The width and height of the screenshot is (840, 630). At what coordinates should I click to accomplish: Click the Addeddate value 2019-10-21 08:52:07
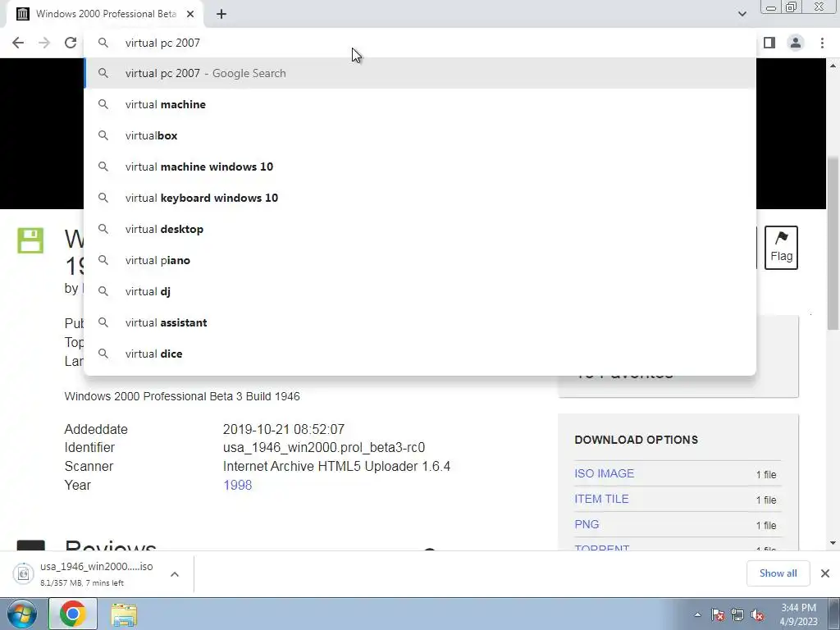pos(283,429)
